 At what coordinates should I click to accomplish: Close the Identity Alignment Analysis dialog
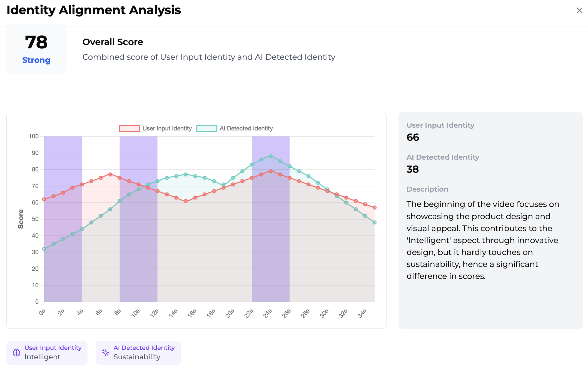point(579,10)
